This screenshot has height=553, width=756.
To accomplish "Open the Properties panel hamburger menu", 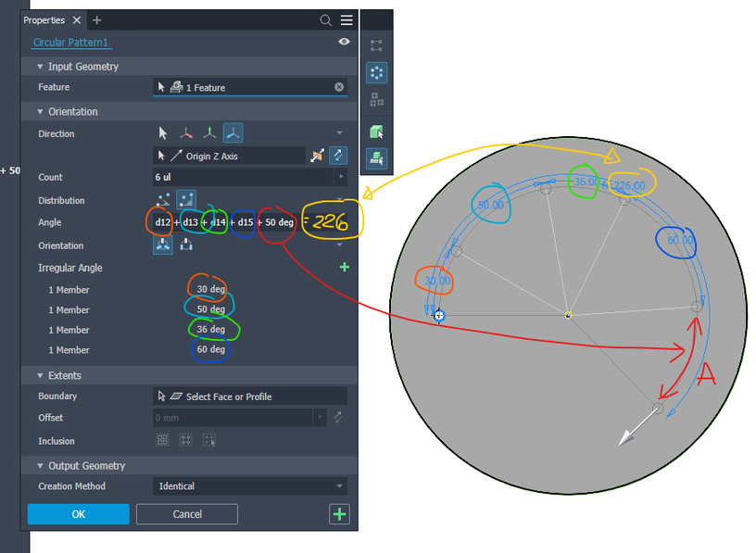I will click(346, 20).
